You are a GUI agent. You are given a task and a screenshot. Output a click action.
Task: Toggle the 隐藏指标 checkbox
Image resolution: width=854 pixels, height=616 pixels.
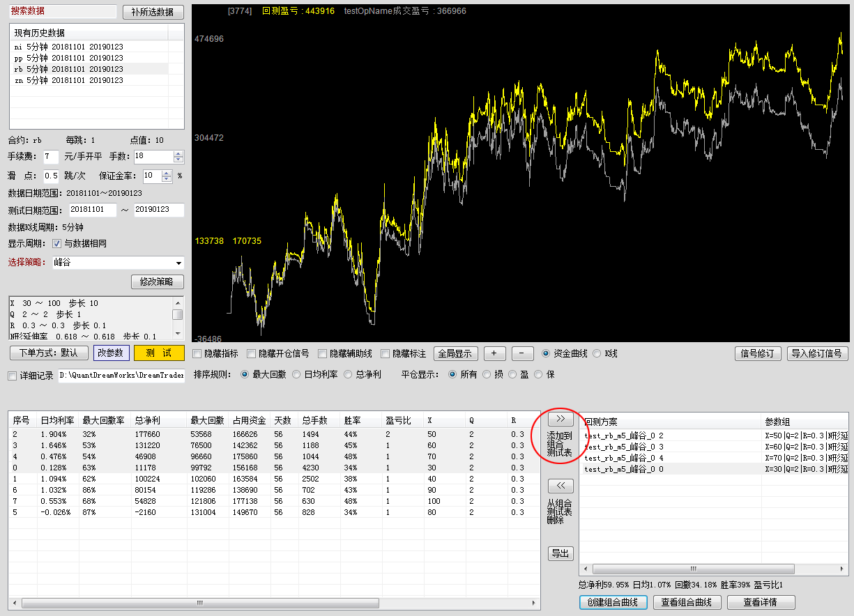[x=197, y=354]
